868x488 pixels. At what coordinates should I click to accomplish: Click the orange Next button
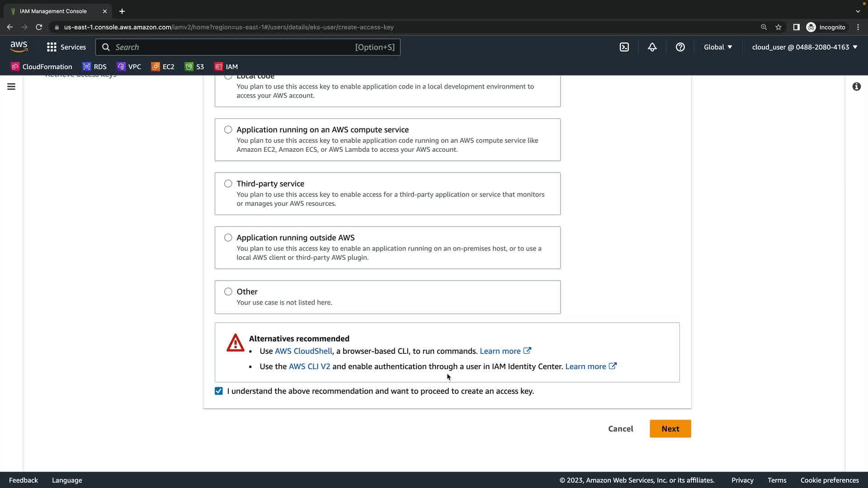(670, 428)
